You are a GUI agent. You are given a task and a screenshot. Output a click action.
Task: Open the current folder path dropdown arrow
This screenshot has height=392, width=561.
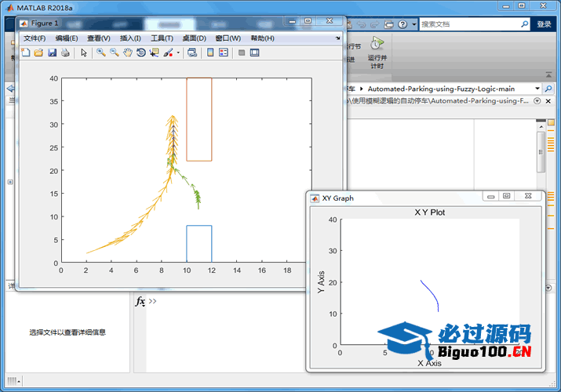(537, 89)
